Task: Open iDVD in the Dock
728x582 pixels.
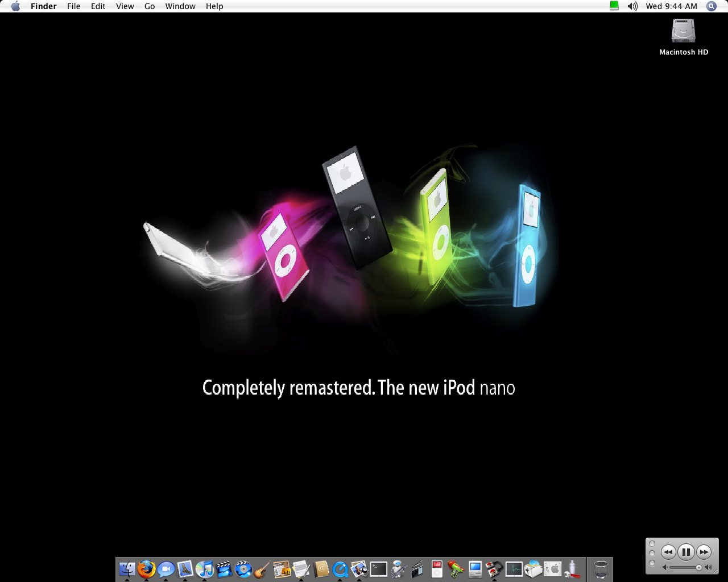Action: click(243, 568)
